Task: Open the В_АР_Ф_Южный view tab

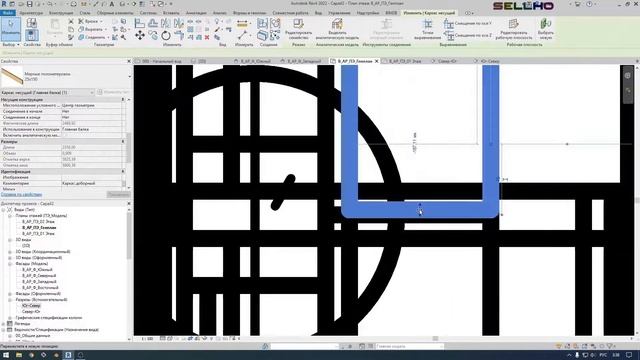Action: point(255,61)
